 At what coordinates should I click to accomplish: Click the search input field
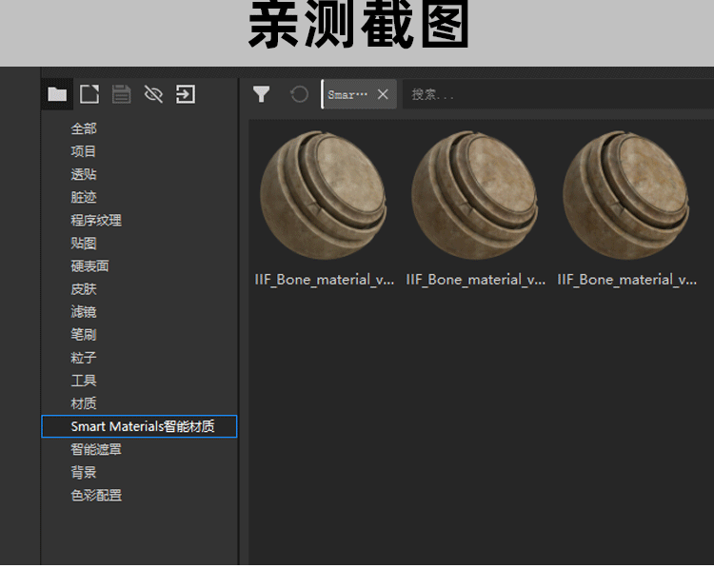(552, 95)
